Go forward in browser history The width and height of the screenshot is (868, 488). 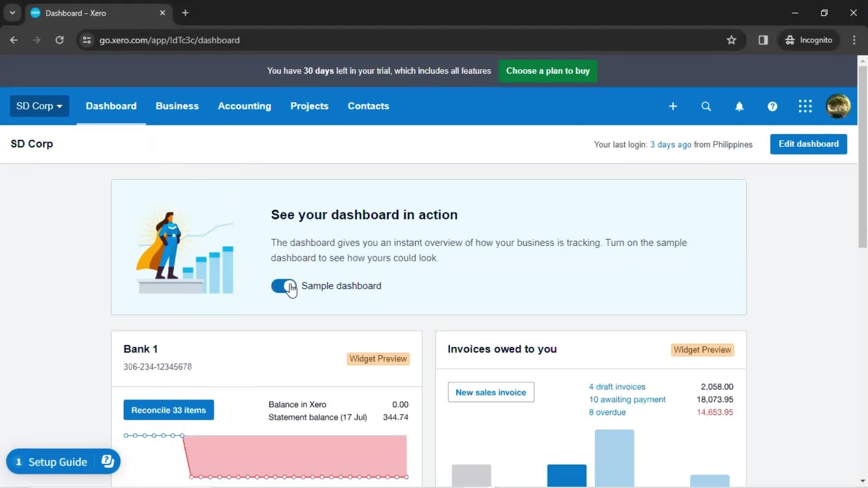coord(37,40)
